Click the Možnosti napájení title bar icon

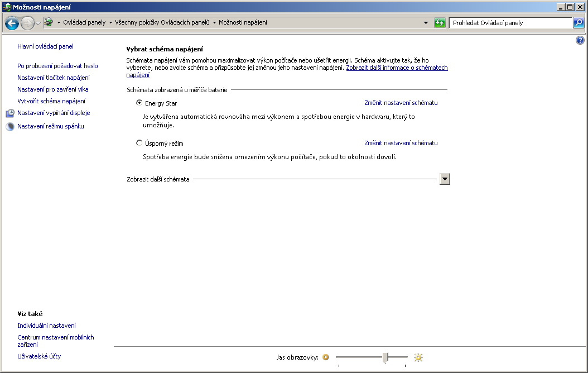(7, 7)
